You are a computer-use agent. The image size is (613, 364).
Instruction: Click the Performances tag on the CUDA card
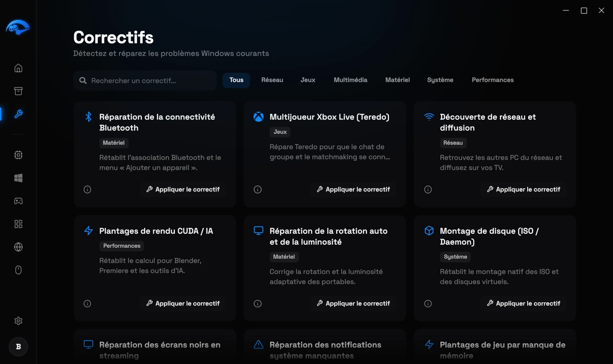[122, 246]
